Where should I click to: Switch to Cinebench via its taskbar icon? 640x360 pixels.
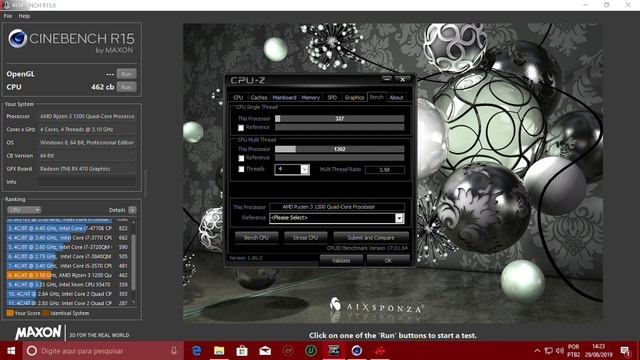[357, 351]
